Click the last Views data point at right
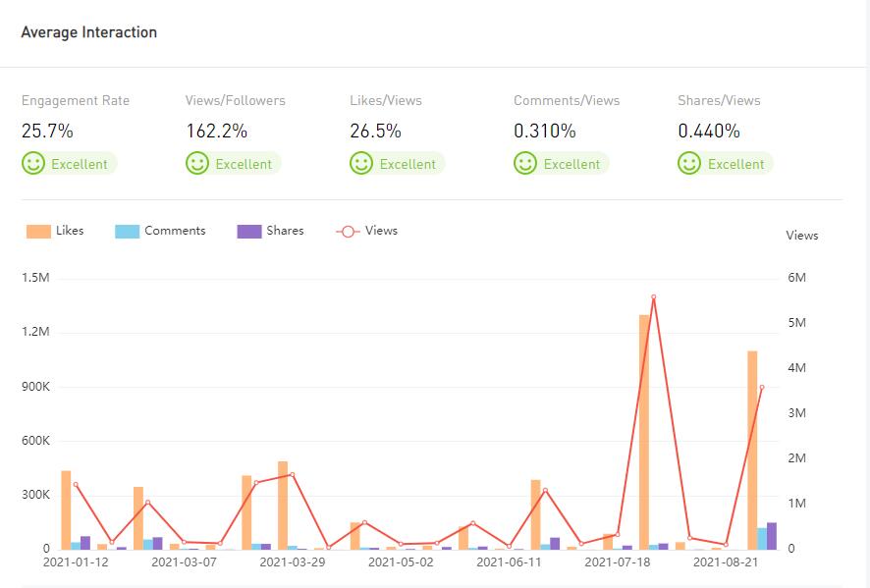Screen dimensions: 870x588 pos(761,388)
